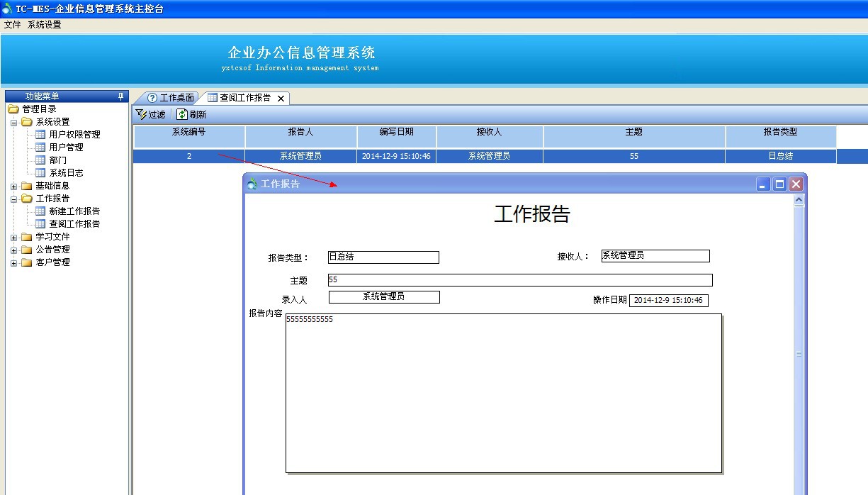Image resolution: width=868 pixels, height=495 pixels.
Task: Expand the 客户管理 tree node
Action: point(13,262)
